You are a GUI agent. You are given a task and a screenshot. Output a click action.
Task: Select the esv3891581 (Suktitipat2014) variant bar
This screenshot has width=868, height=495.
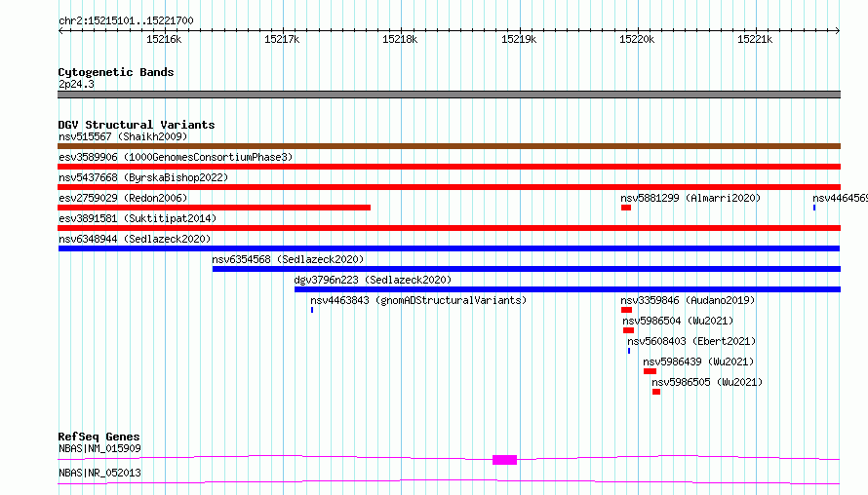pos(449,228)
